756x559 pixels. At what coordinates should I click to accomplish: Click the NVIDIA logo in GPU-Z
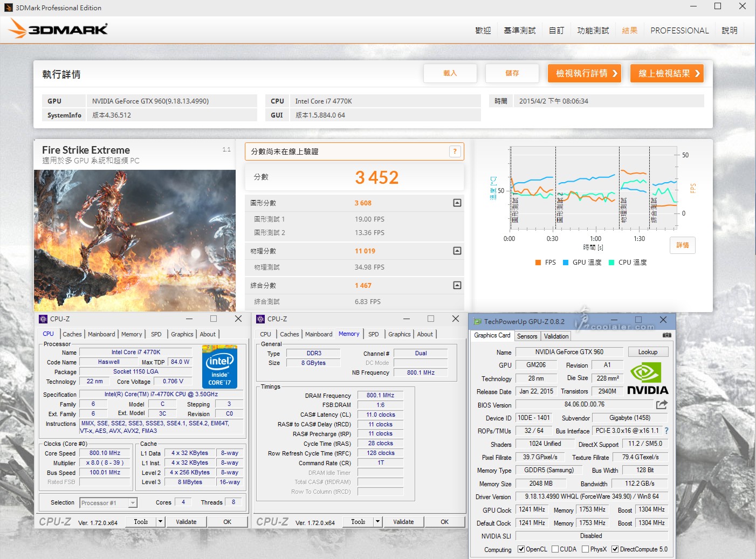point(648,379)
